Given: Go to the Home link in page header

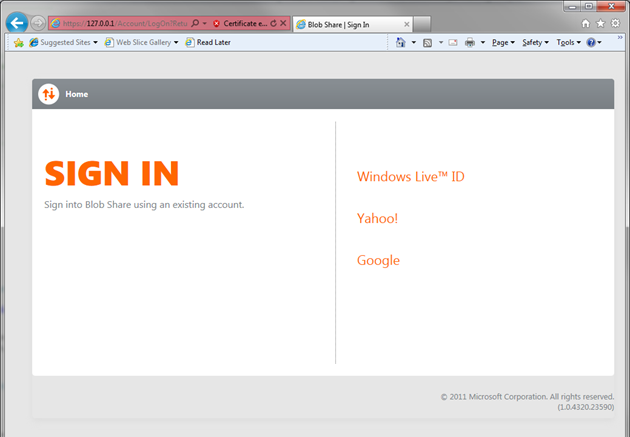Looking at the screenshot, I should [x=77, y=94].
